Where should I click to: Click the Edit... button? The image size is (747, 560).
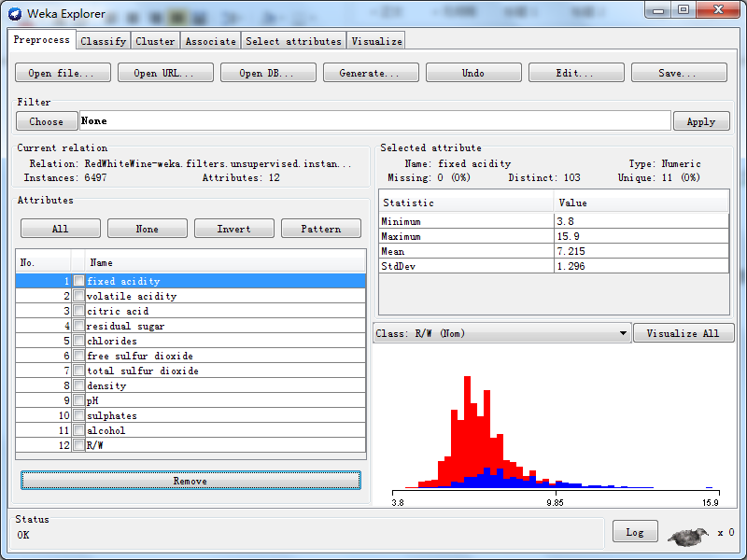576,73
